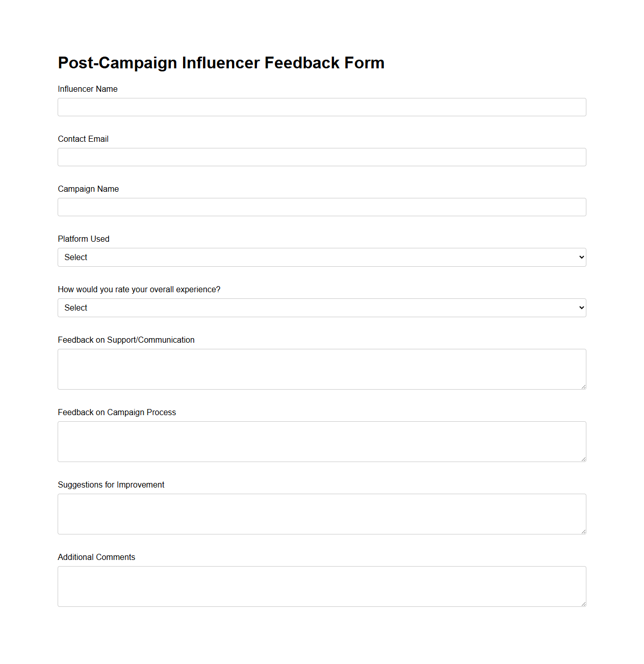
Task: Click the Contact Email input field
Action: click(321, 157)
